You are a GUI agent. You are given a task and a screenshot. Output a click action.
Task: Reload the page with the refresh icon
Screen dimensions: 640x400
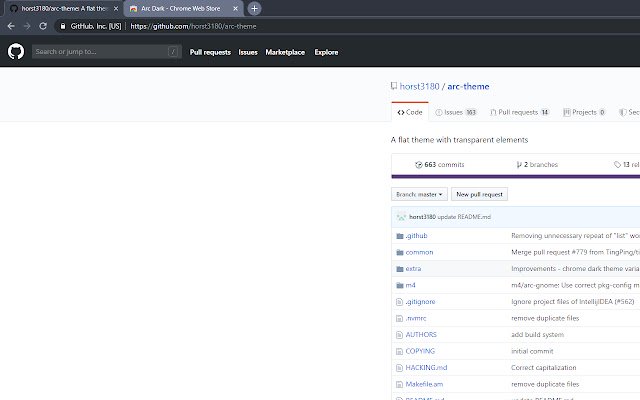43,26
